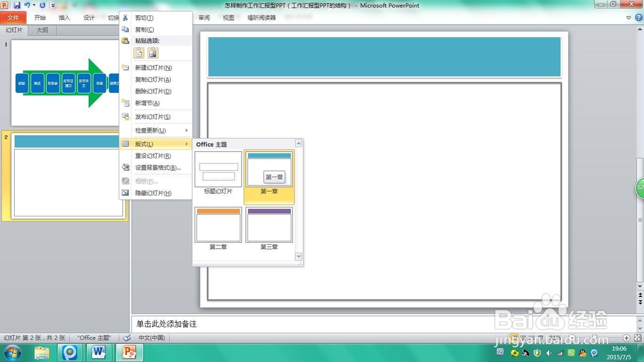Click the zoom in plus button

click(x=627, y=338)
